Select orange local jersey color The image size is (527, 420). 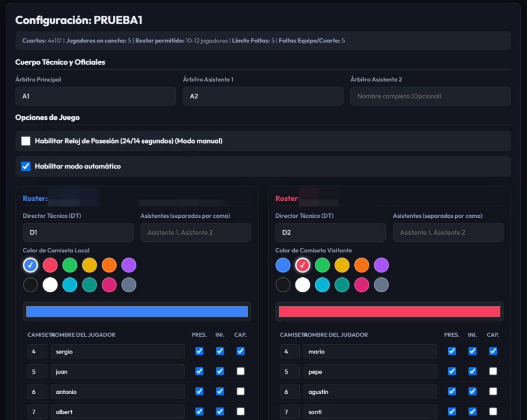click(109, 265)
